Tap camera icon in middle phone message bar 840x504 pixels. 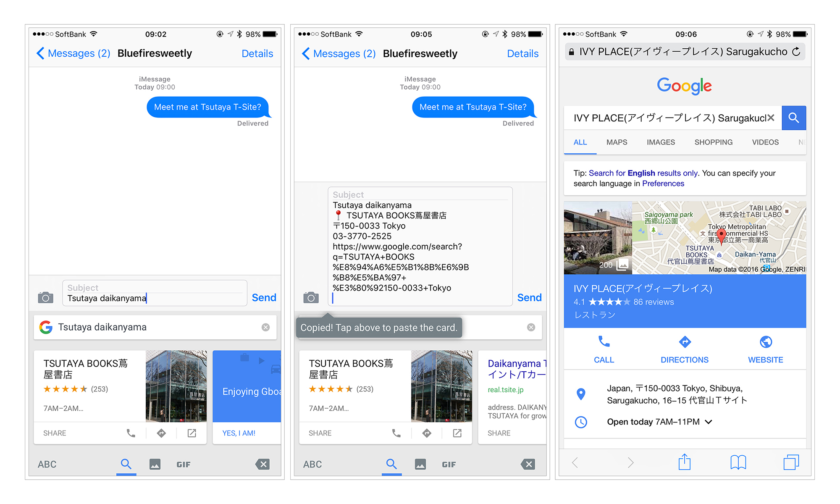311,298
